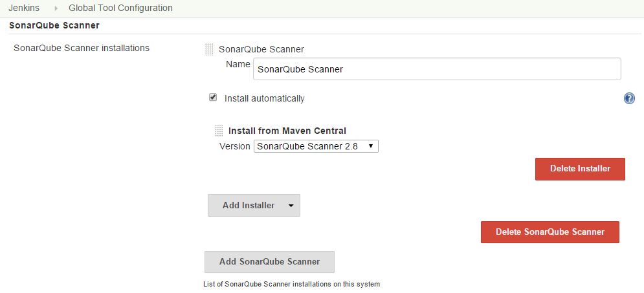Viewport: 644px width, 293px height.
Task: Go to Jenkins breadcrumb
Action: (x=24, y=8)
